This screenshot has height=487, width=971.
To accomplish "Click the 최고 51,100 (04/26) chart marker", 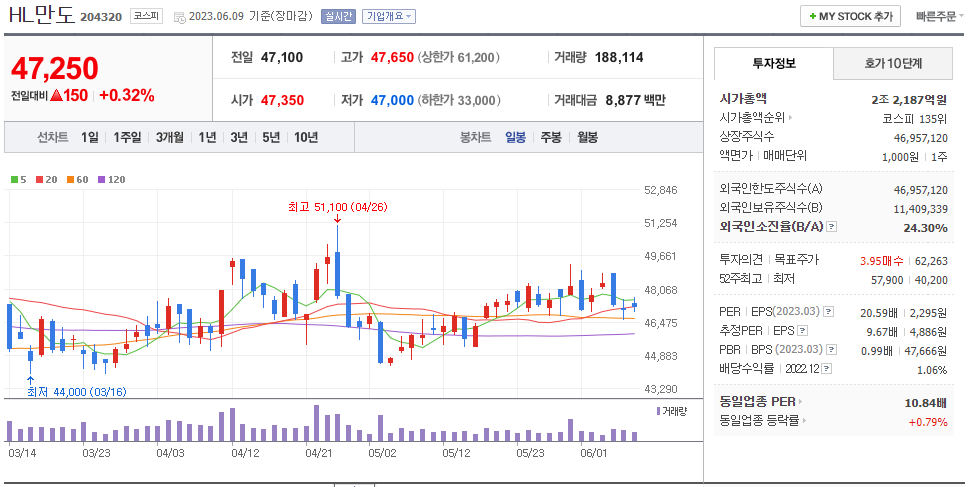I will [337, 207].
